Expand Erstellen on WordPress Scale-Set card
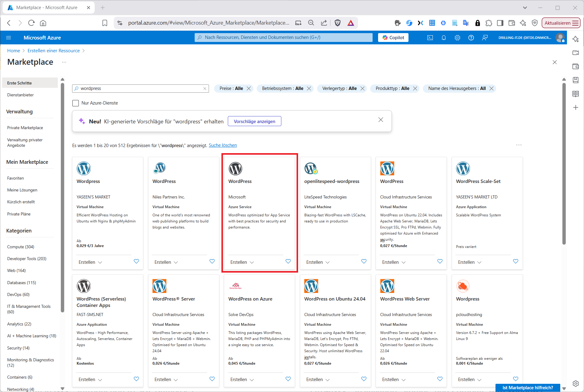584x392 pixels. (470, 262)
